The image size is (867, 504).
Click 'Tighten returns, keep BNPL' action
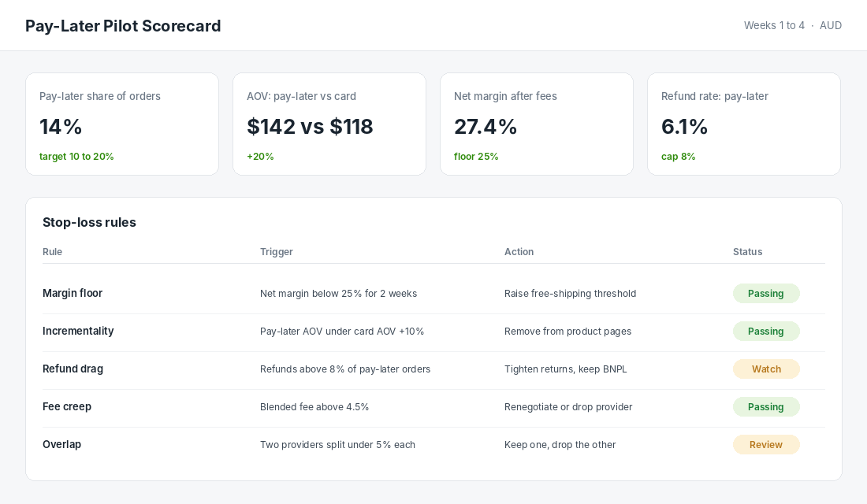click(x=566, y=369)
